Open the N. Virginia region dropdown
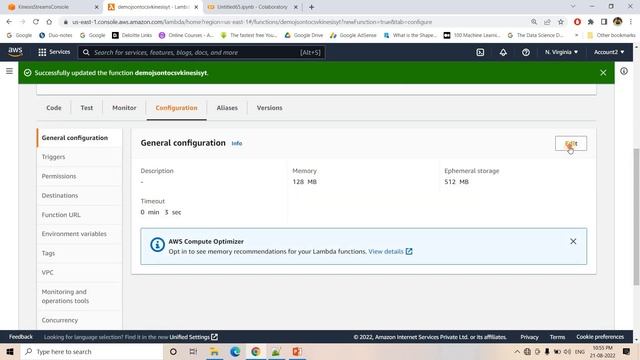Viewport: 640px width, 360px height. point(561,52)
